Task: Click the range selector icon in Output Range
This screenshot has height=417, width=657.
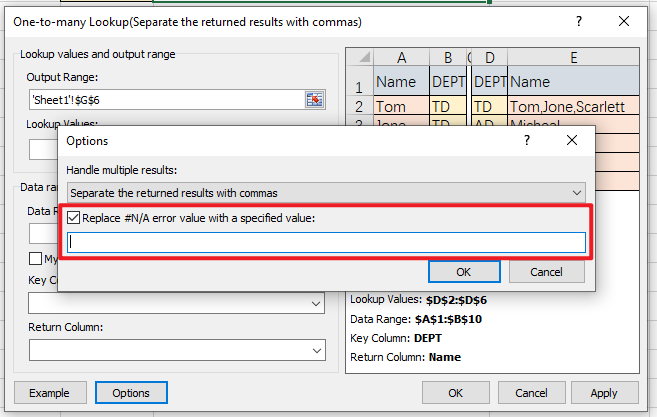Action: 315,98
